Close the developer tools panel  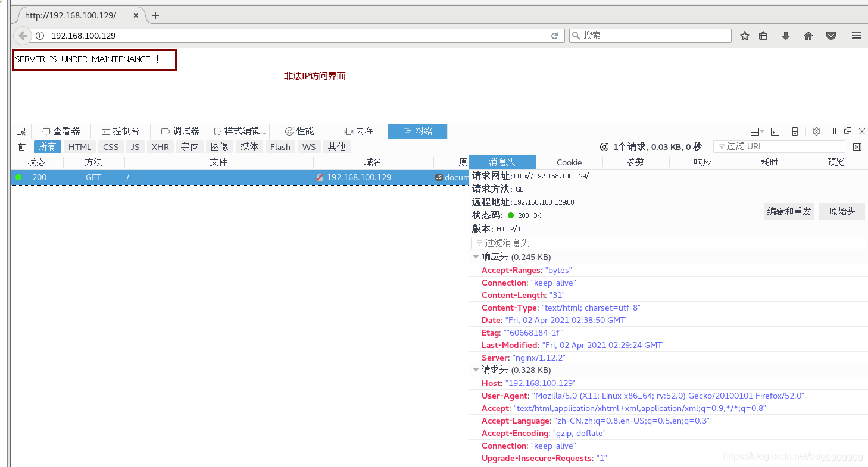tap(861, 131)
